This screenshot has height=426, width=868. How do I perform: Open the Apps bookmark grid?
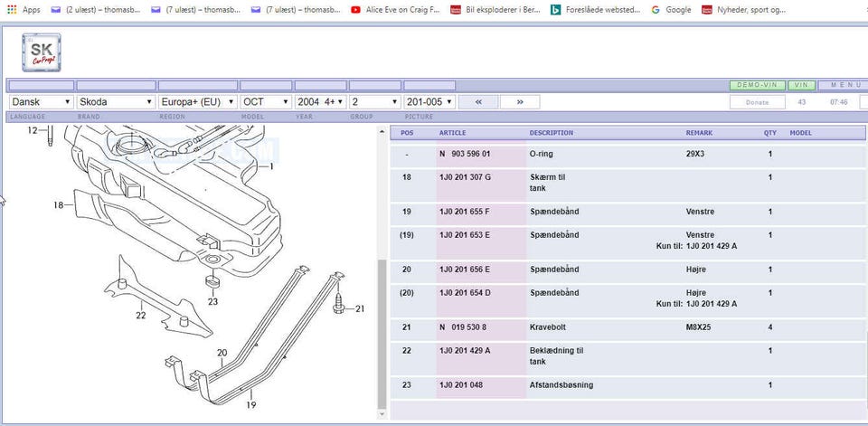(23, 10)
